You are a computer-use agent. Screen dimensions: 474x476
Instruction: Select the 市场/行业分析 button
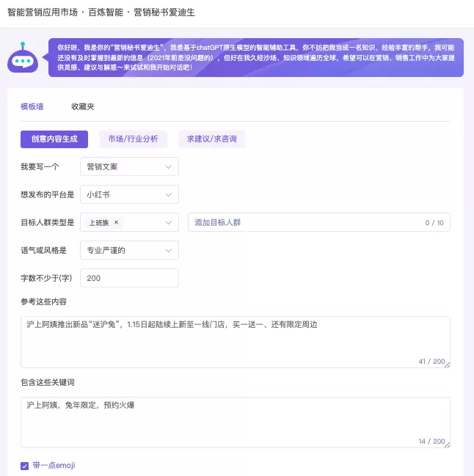(x=133, y=139)
